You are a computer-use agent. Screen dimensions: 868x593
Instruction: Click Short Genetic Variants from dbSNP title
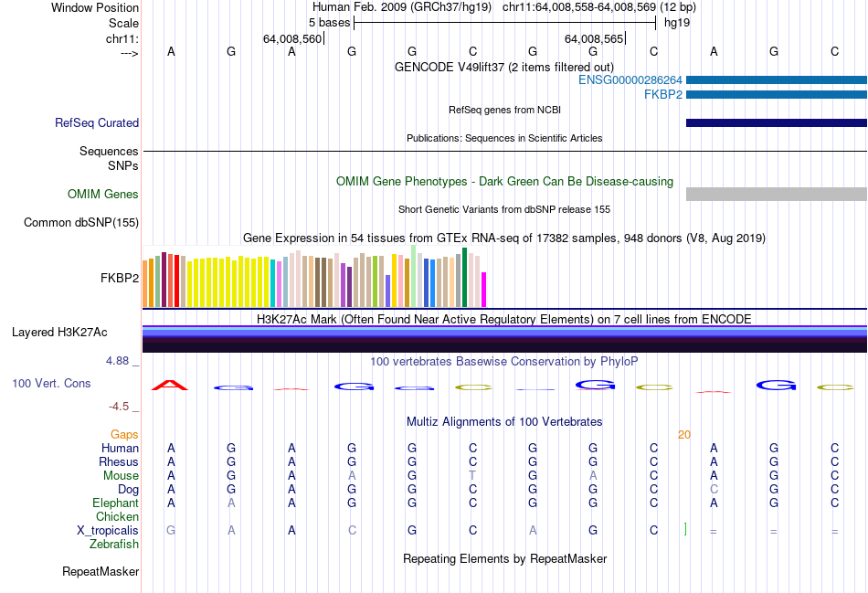pyautogui.click(x=504, y=209)
